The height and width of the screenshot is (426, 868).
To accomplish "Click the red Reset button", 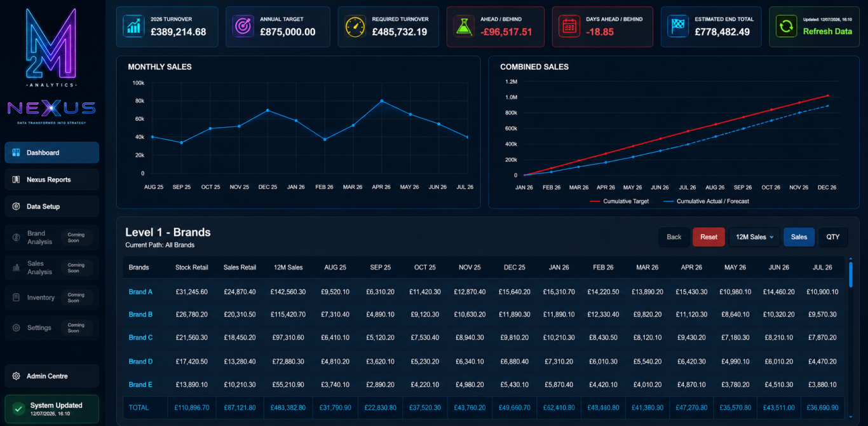I will [709, 237].
